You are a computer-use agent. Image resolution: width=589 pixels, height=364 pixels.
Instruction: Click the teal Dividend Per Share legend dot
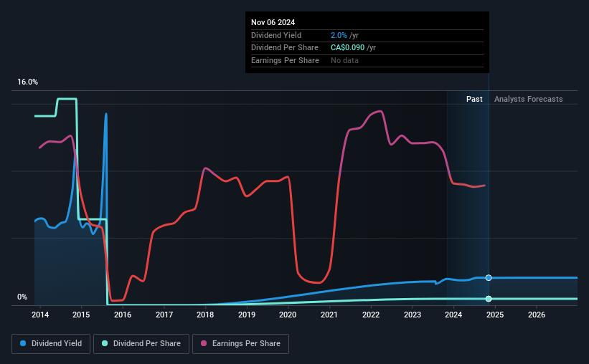pyautogui.click(x=105, y=343)
